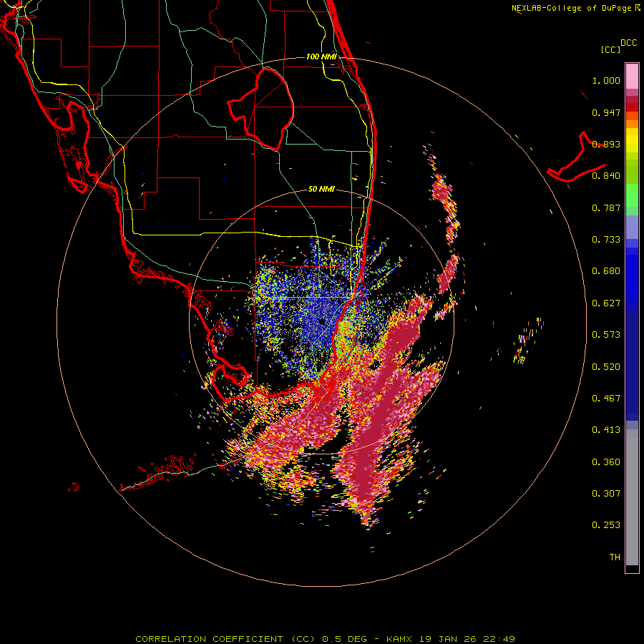This screenshot has height=644, width=644.
Task: Click the 0.733 scale value
Action: (606, 240)
